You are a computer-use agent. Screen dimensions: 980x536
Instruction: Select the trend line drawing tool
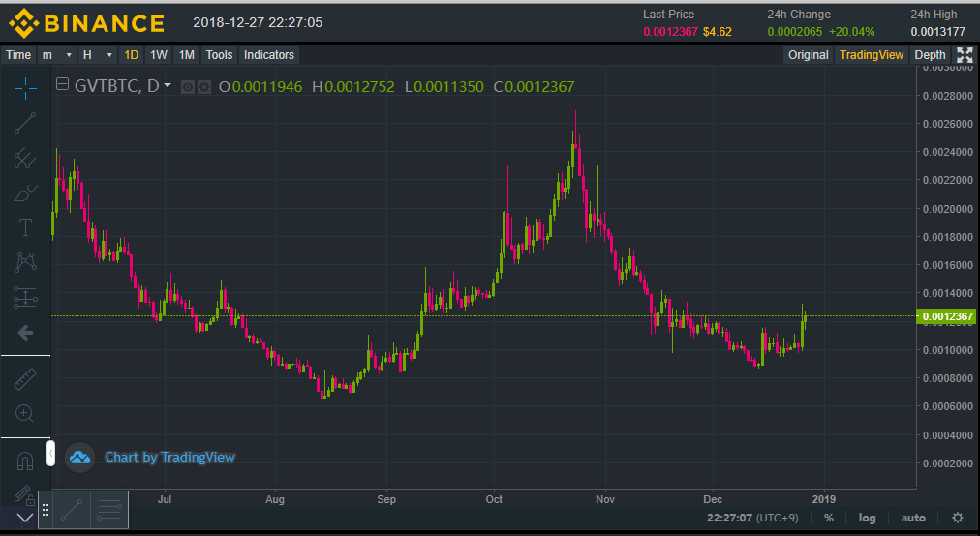pyautogui.click(x=25, y=122)
